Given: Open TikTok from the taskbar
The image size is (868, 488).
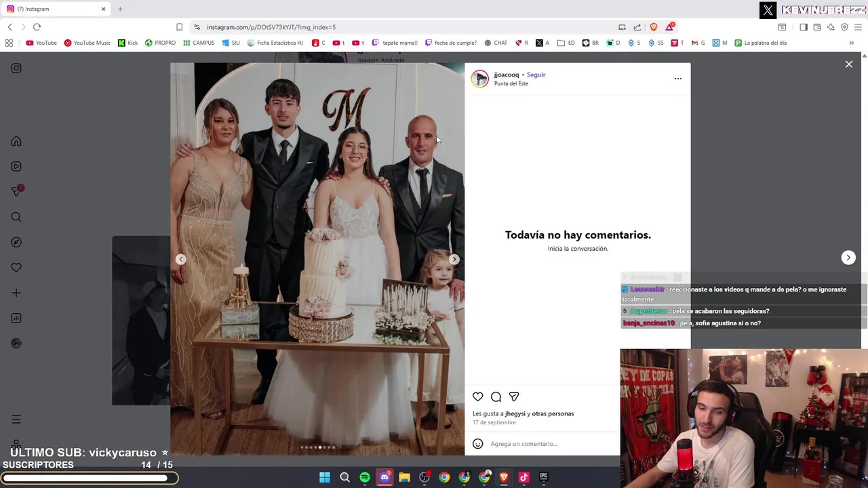Looking at the screenshot, I should click(x=524, y=477).
